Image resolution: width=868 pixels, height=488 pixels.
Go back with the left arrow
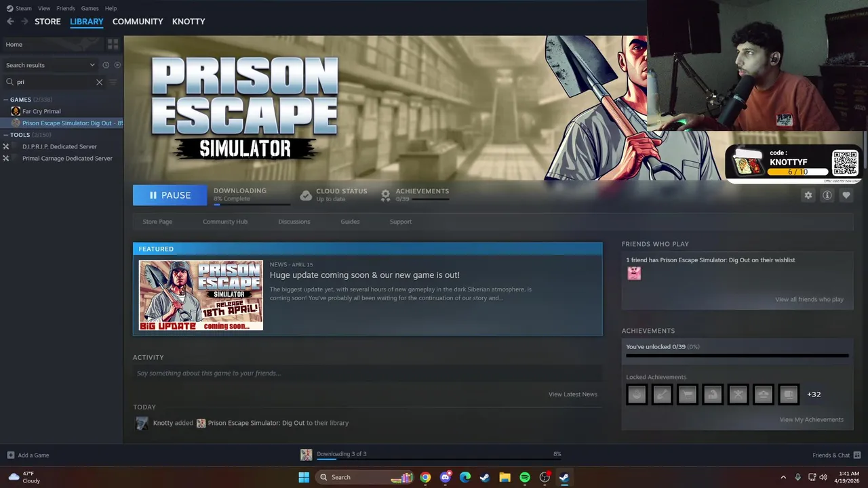tap(10, 22)
